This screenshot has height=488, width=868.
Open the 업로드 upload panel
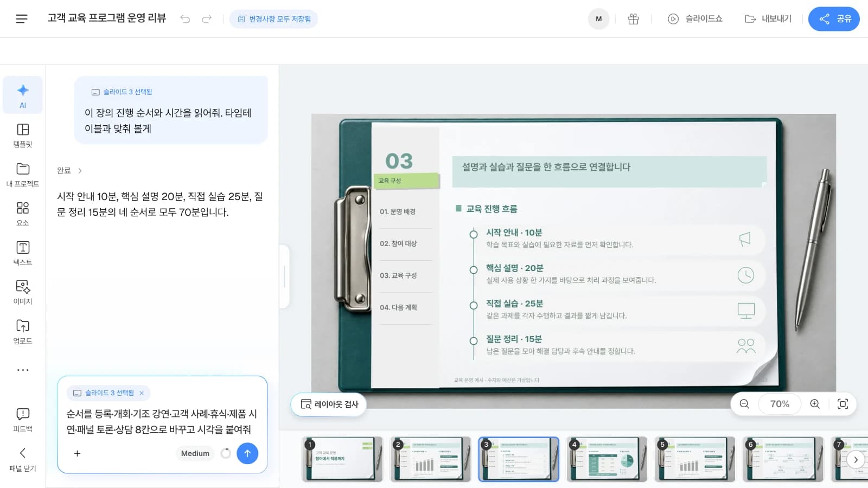pos(23,332)
